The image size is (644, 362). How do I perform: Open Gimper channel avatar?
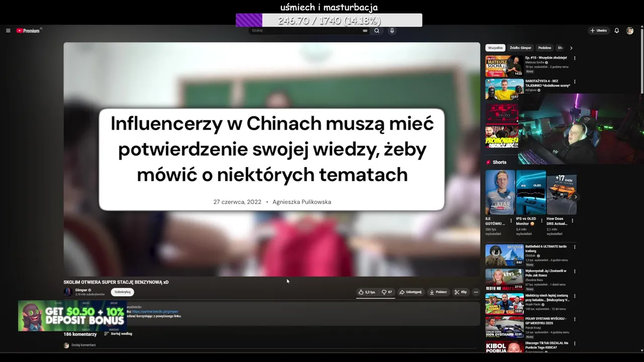click(68, 292)
